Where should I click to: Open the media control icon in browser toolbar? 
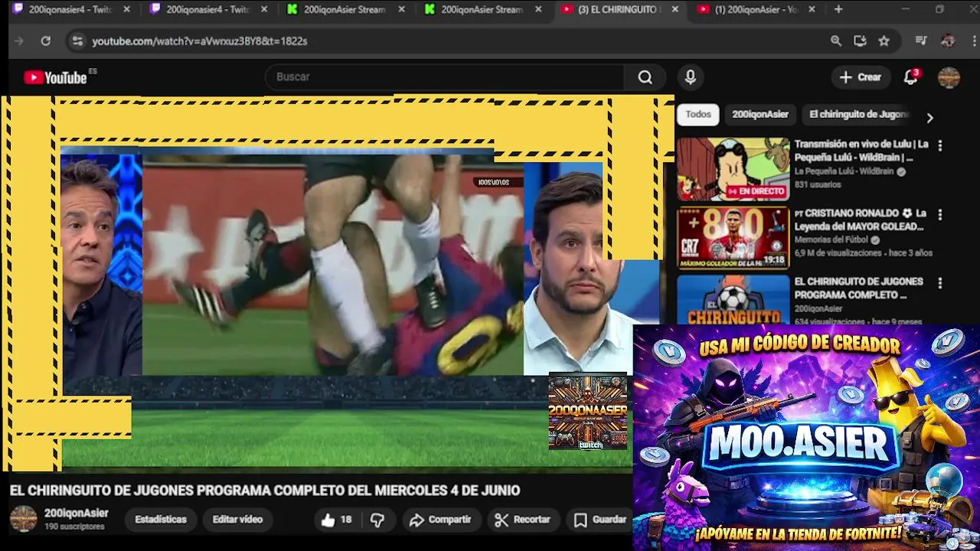pyautogui.click(x=921, y=41)
